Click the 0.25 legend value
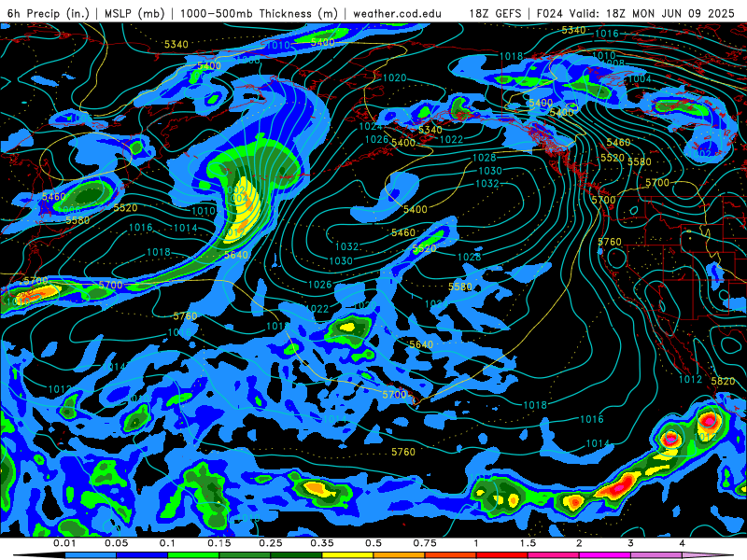This screenshot has height=560, width=747. (x=271, y=543)
